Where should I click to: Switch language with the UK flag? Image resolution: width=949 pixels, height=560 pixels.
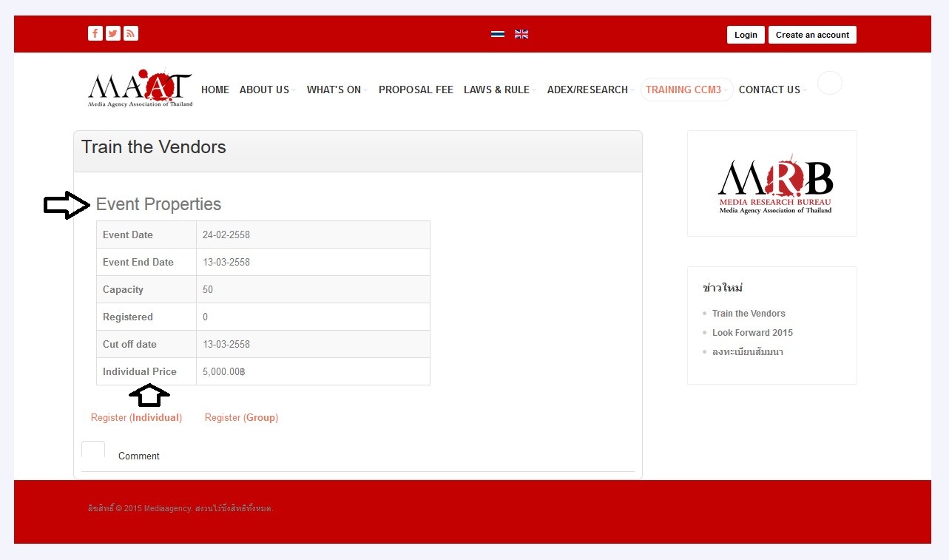click(x=521, y=34)
